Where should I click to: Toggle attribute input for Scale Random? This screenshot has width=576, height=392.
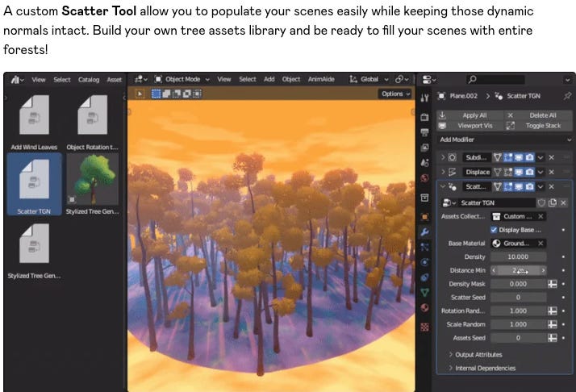553,324
